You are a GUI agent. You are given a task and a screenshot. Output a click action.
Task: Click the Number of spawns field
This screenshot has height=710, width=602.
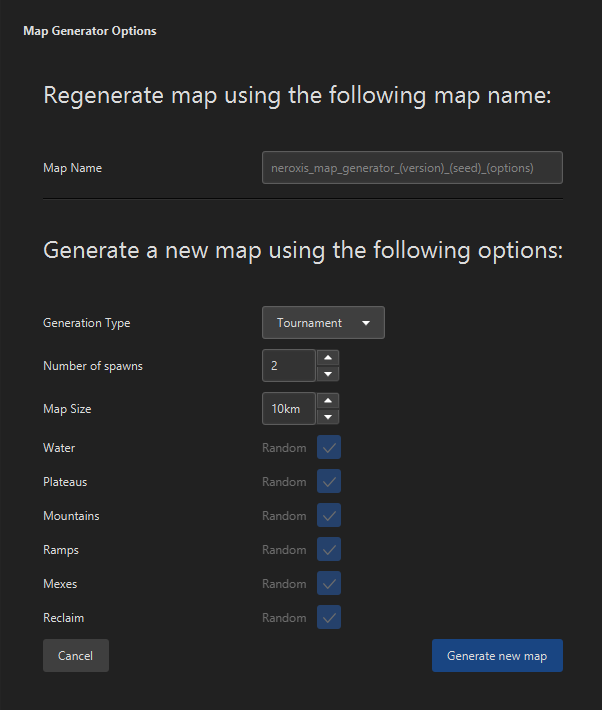pyautogui.click(x=289, y=365)
